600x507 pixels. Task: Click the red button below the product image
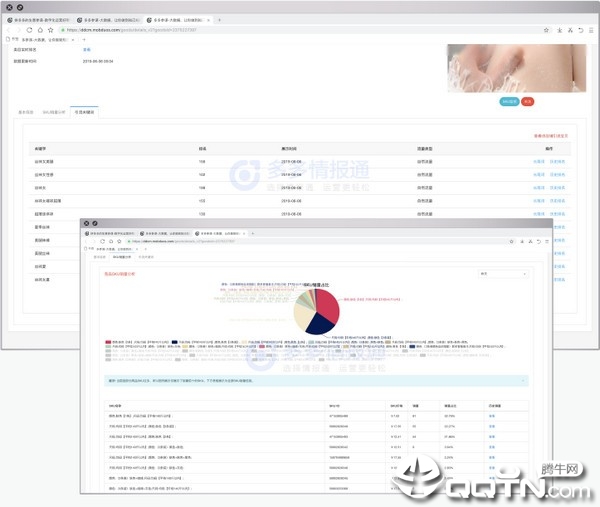coord(528,101)
